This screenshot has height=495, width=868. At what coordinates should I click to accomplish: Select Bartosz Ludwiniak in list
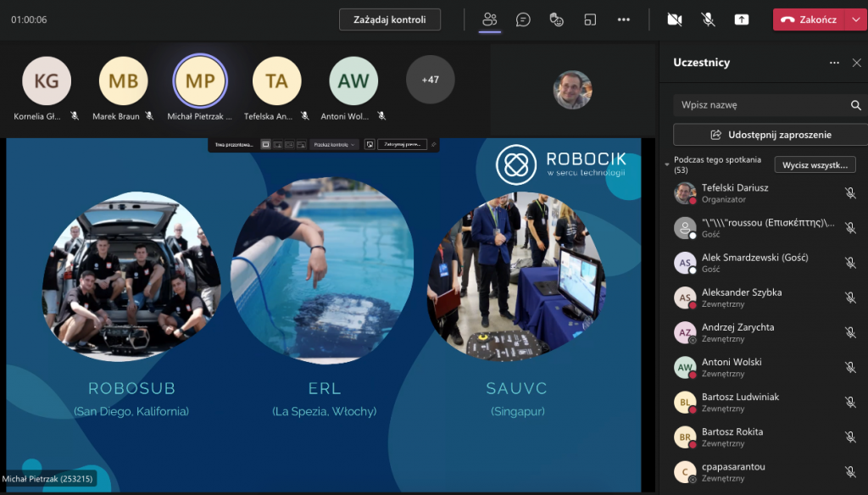(766, 402)
